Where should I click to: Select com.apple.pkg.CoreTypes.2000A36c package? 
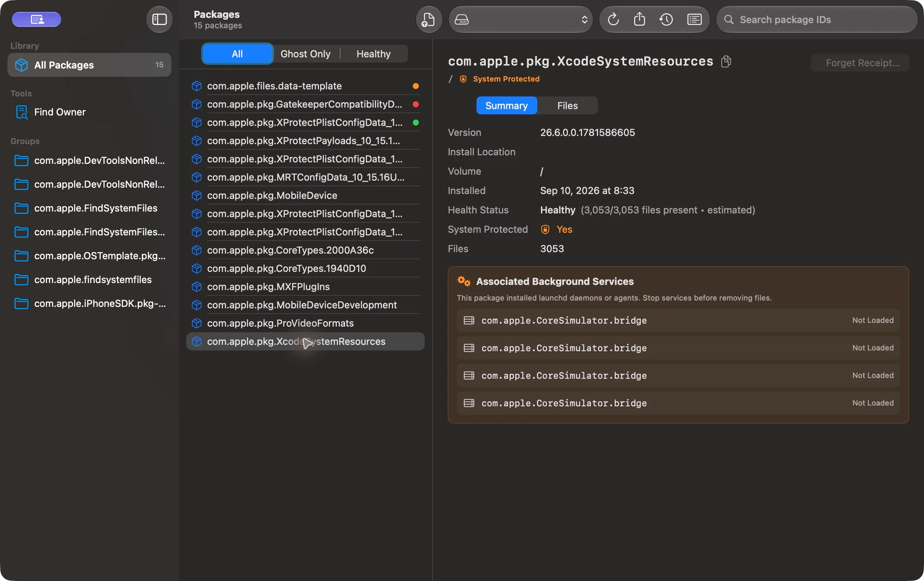pyautogui.click(x=305, y=250)
